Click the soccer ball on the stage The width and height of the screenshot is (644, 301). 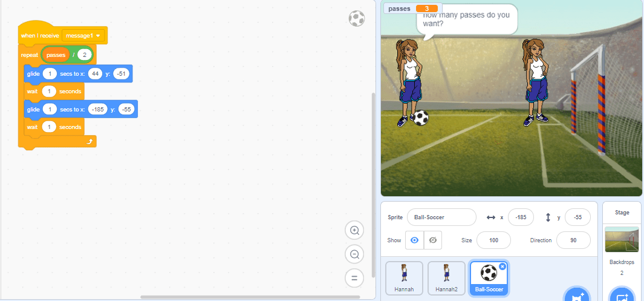click(x=421, y=117)
